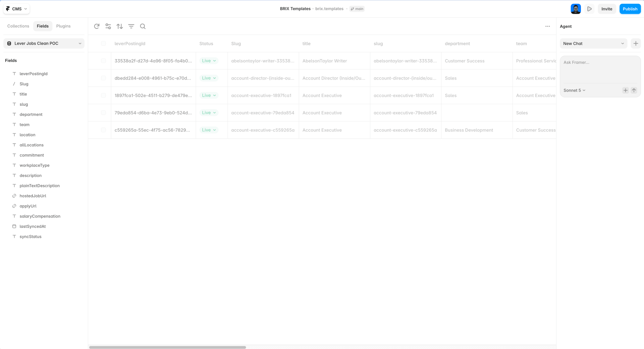Click the BRIX Templates project title
This screenshot has height=349, width=644.
(295, 9)
